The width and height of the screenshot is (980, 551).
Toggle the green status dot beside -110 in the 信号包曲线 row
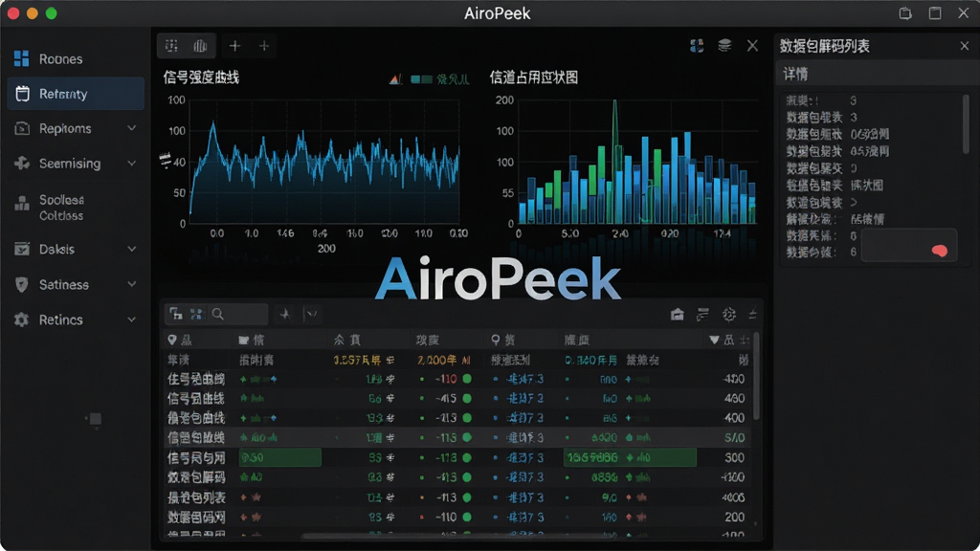pos(467,379)
